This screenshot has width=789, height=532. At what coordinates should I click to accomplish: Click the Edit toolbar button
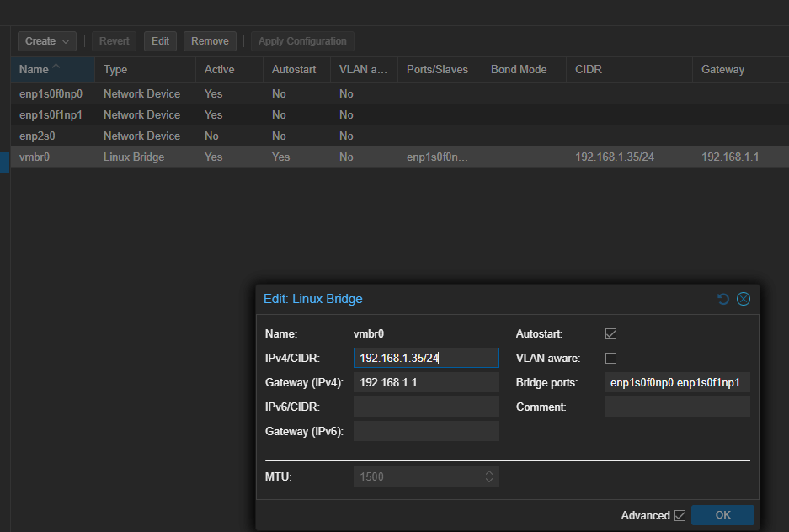point(160,41)
